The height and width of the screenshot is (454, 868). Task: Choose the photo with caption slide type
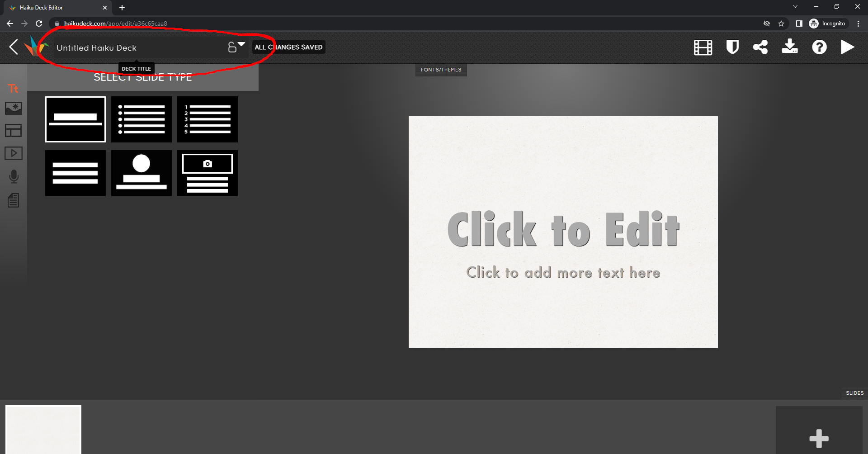coord(208,173)
